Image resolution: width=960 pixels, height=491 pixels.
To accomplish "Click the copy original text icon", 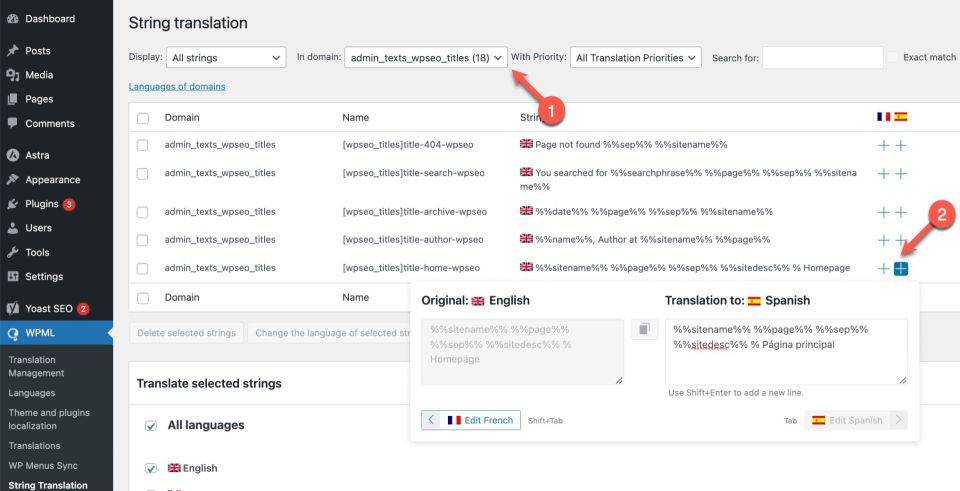I will (644, 330).
